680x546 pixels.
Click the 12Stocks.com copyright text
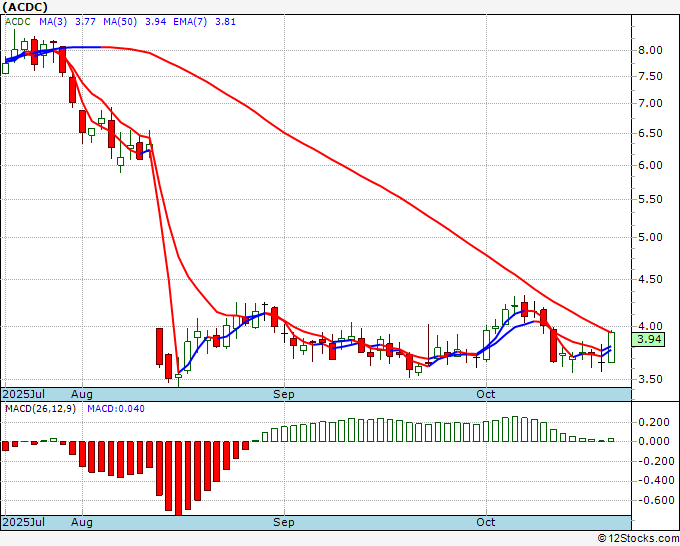coord(638,539)
